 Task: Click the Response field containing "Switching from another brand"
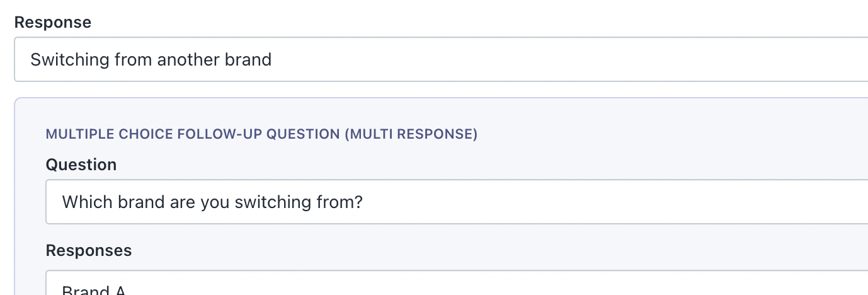(441, 60)
